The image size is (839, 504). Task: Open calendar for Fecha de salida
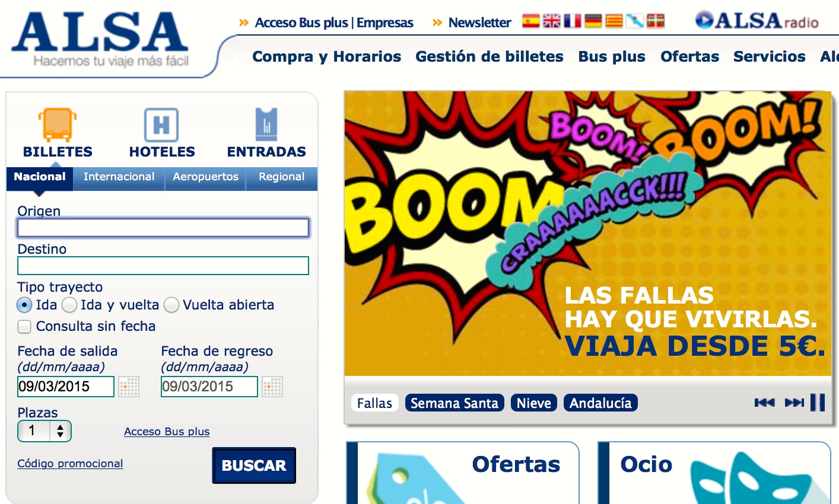(129, 387)
